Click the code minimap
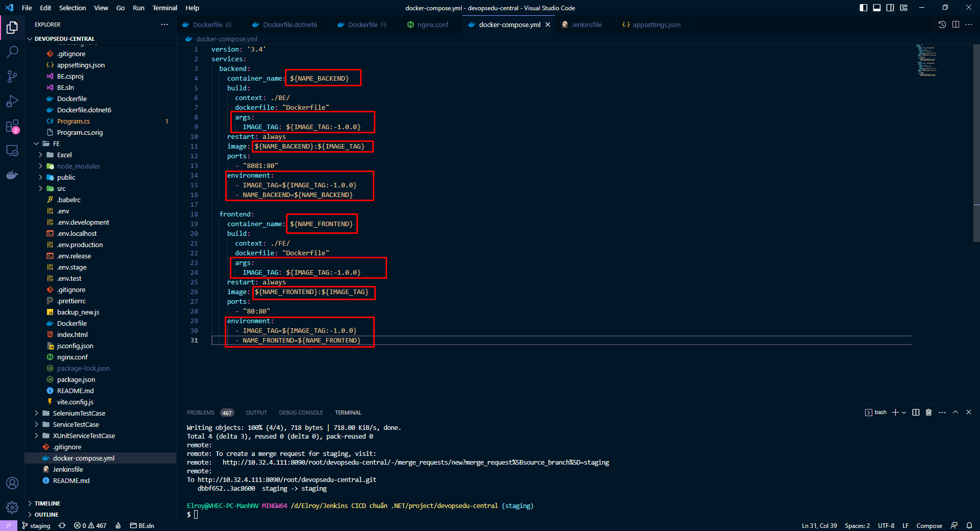 point(926,60)
